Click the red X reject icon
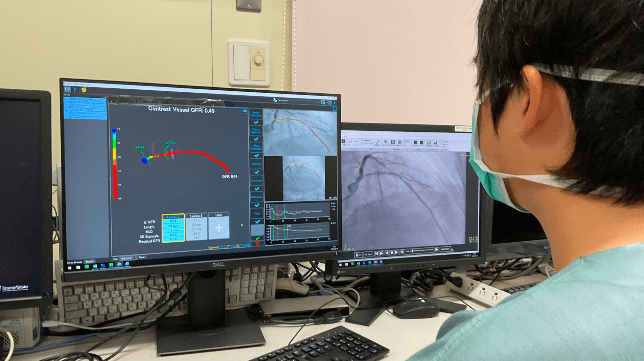The height and width of the screenshot is (361, 644). [258, 243]
